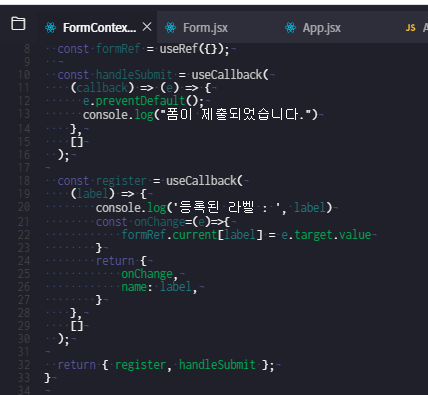Switch to the Form.jsx tab
This screenshot has width=428, height=395.
click(205, 28)
